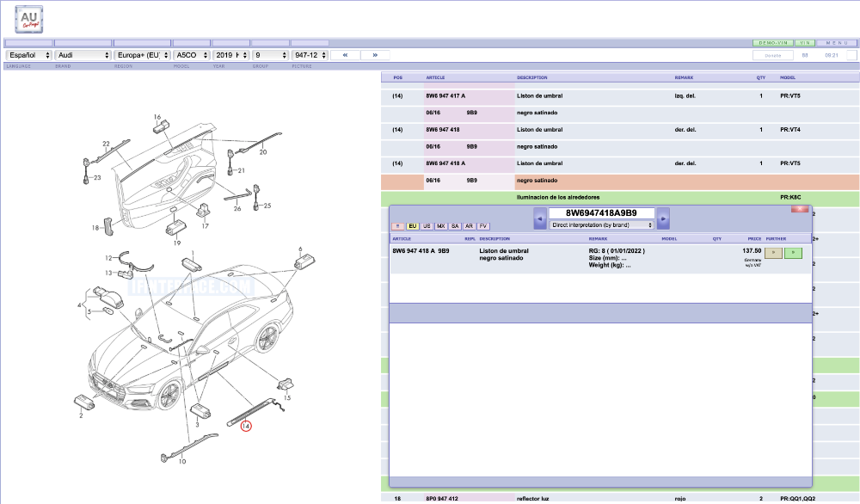Select callout number 25 in the diagram
860x504 pixels.
point(267,206)
